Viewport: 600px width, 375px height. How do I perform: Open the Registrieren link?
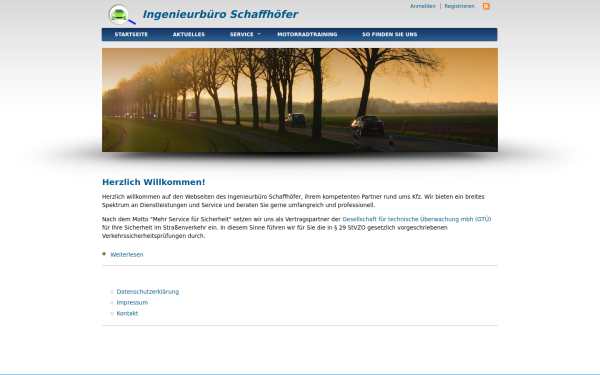click(x=459, y=6)
